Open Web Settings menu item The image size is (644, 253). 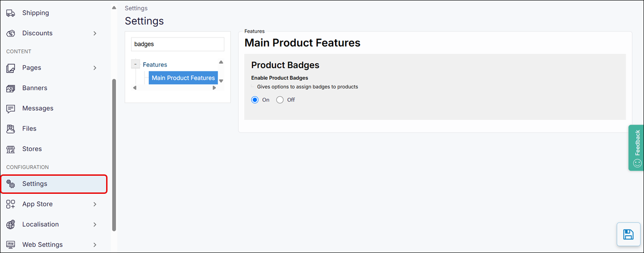(x=42, y=244)
